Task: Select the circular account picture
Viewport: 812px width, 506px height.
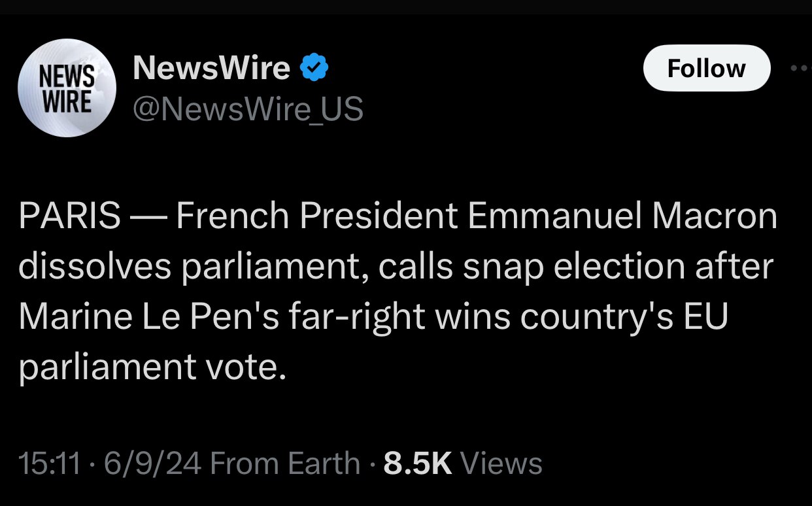Action: point(65,88)
